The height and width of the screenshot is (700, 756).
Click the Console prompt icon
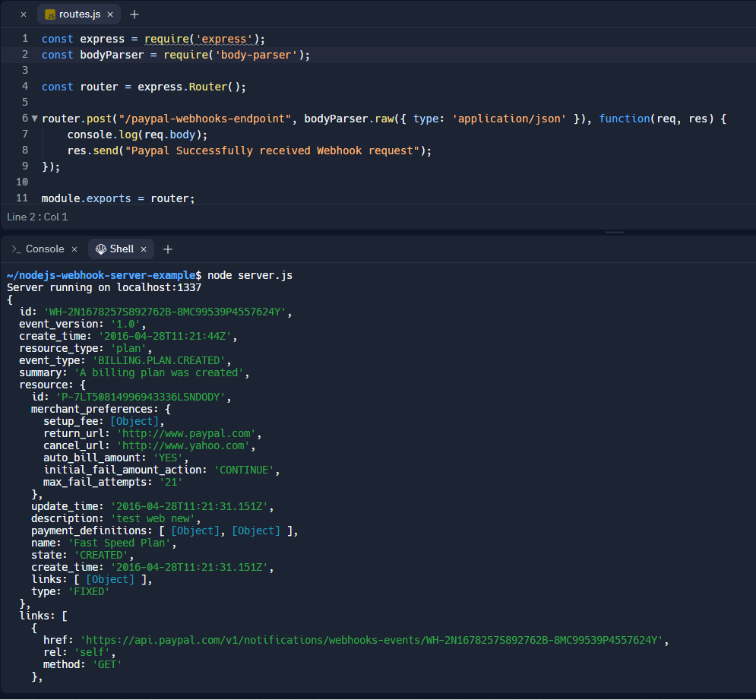pos(16,249)
